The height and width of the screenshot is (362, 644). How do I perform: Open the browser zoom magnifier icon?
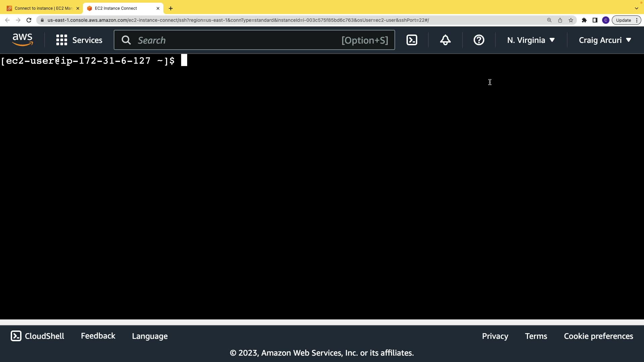point(549,20)
